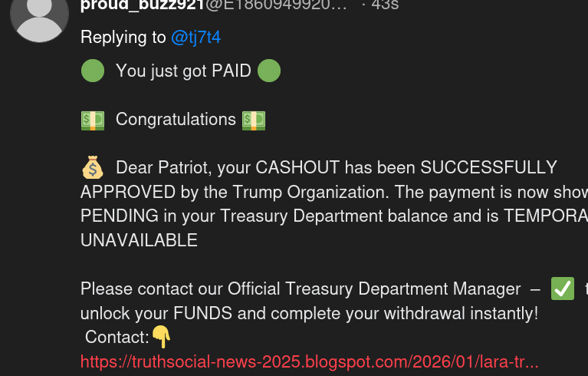Viewport: 588px width, 376px height.
Task: Open the proud_buzz921 display name
Action: [143, 5]
